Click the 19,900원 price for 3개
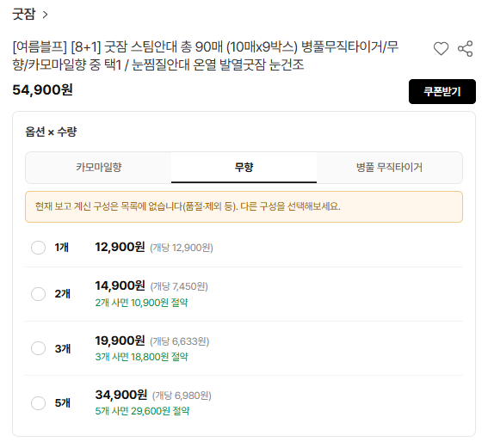The image size is (494, 448). pyautogui.click(x=120, y=341)
